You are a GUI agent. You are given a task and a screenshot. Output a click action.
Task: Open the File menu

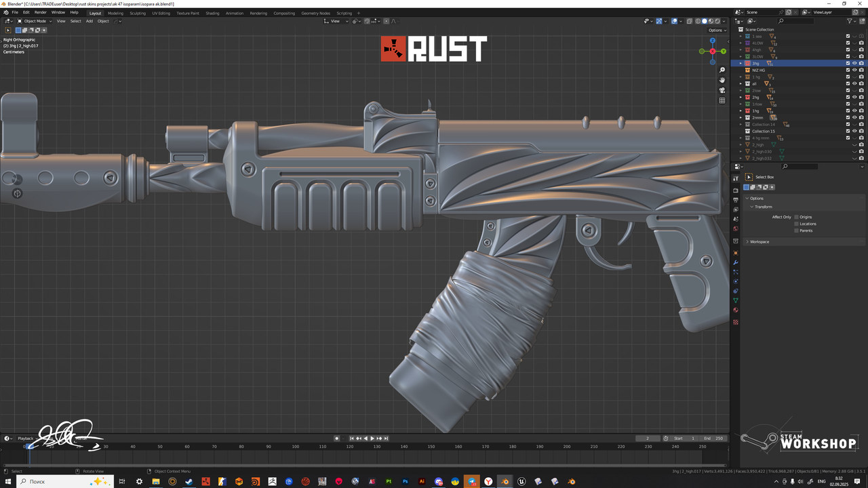pos(15,12)
